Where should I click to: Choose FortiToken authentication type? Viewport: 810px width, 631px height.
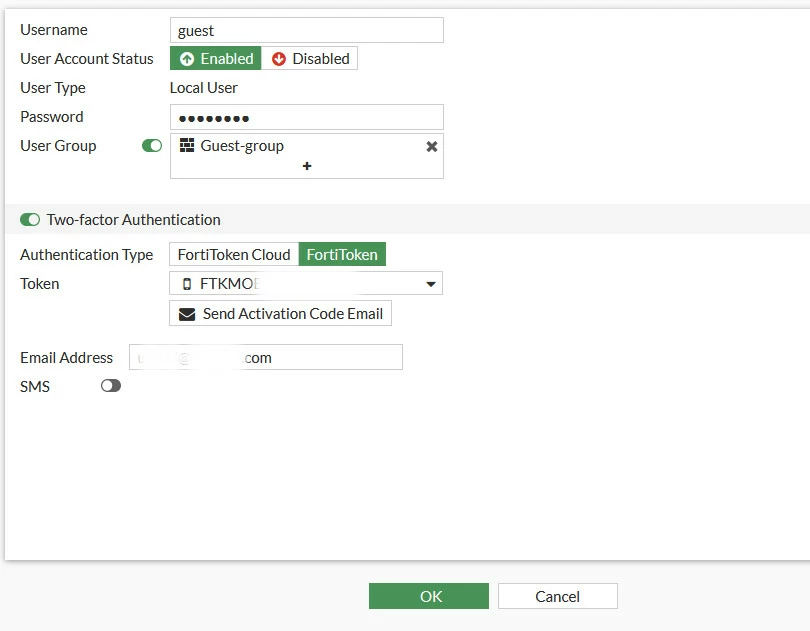coord(342,254)
